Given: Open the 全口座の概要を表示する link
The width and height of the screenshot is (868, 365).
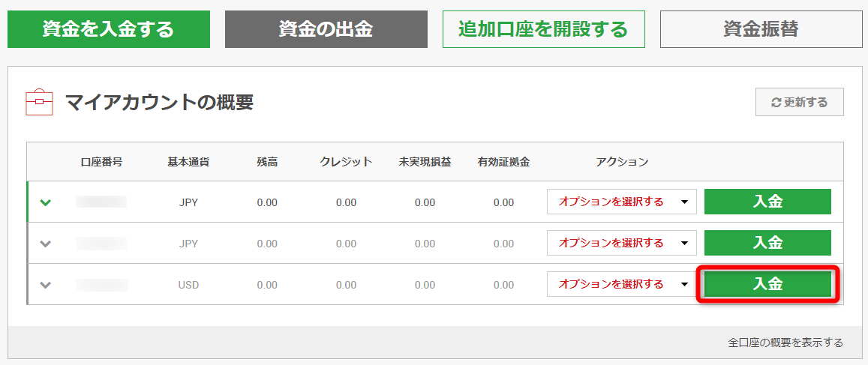Looking at the screenshot, I should tap(785, 343).
